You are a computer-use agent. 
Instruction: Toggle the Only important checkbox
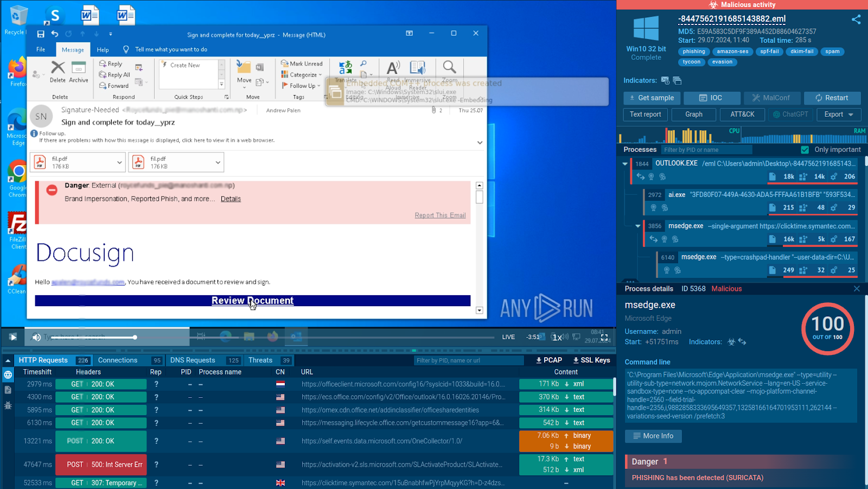click(805, 150)
